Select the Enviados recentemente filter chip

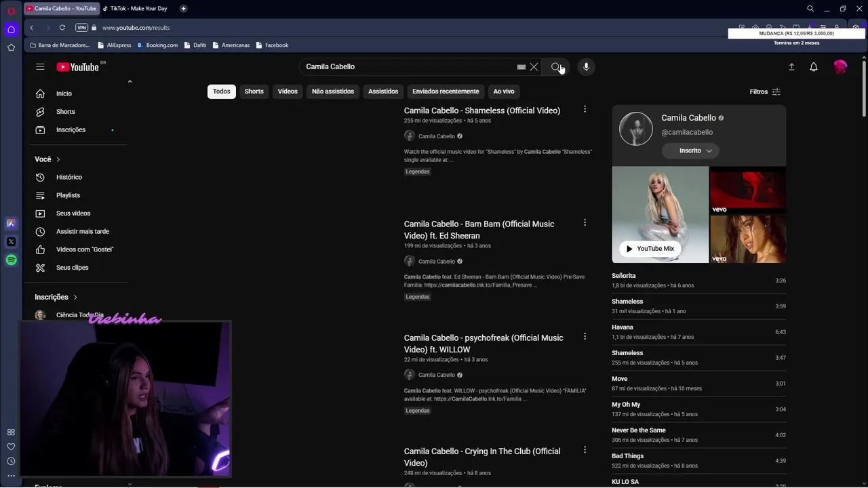tap(446, 91)
